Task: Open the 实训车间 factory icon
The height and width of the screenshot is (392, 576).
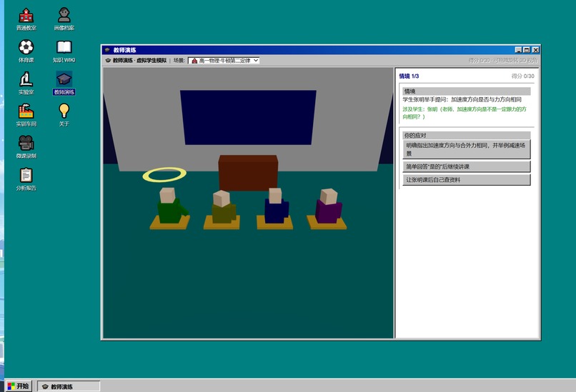Action: point(26,115)
